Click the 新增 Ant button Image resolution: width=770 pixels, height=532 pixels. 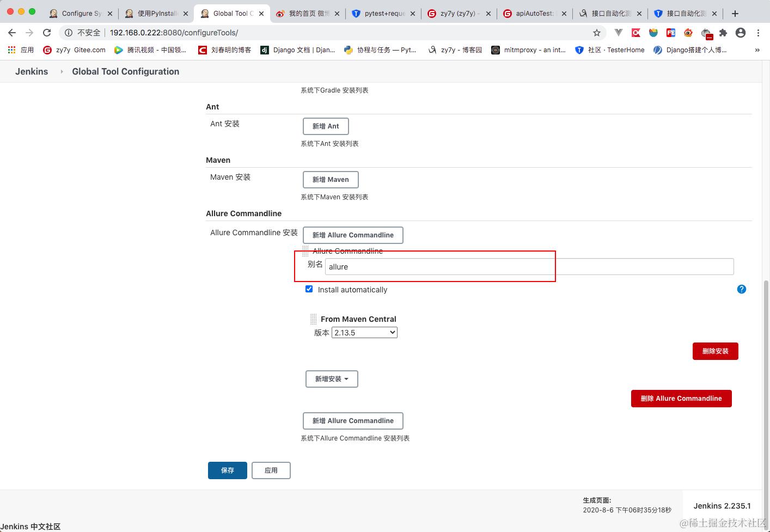pos(326,126)
